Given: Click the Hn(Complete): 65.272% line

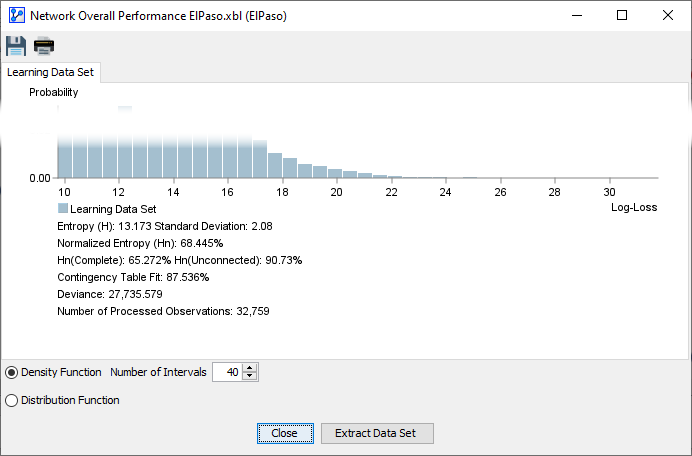Looking at the screenshot, I should tap(180, 260).
